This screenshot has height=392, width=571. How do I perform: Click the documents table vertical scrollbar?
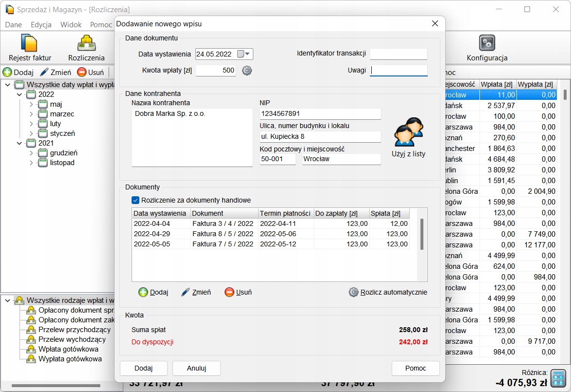[x=422, y=234]
